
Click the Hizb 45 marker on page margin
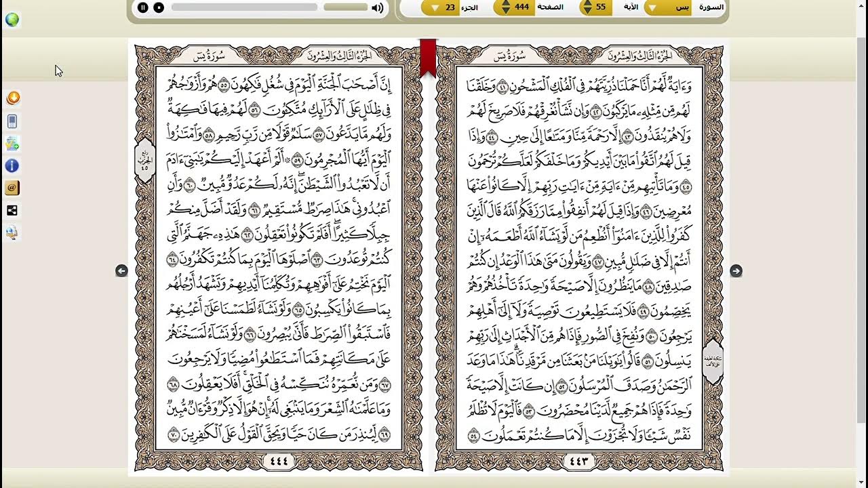[144, 160]
